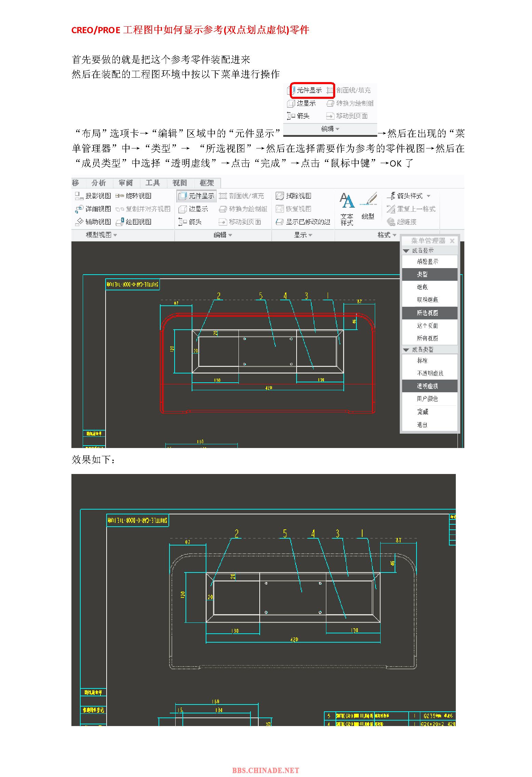
Task: Click 重复上一格式 repeat format tool
Action: click(411, 209)
